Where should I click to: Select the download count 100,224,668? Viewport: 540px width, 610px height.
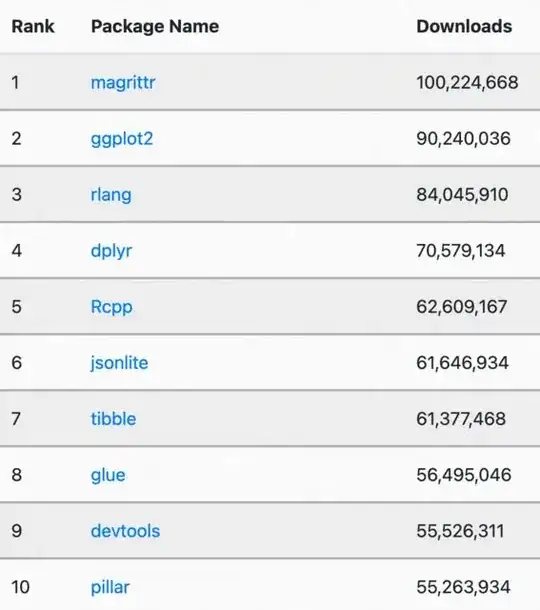pos(467,82)
